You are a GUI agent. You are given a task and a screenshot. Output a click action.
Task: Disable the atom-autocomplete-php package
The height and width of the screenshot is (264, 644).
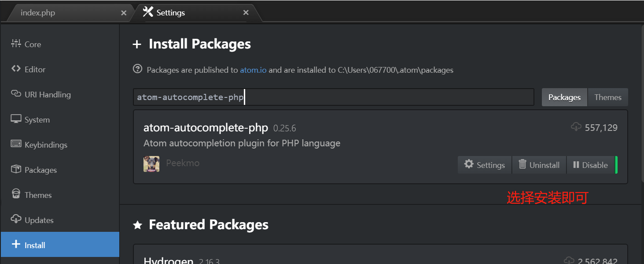[x=590, y=165]
